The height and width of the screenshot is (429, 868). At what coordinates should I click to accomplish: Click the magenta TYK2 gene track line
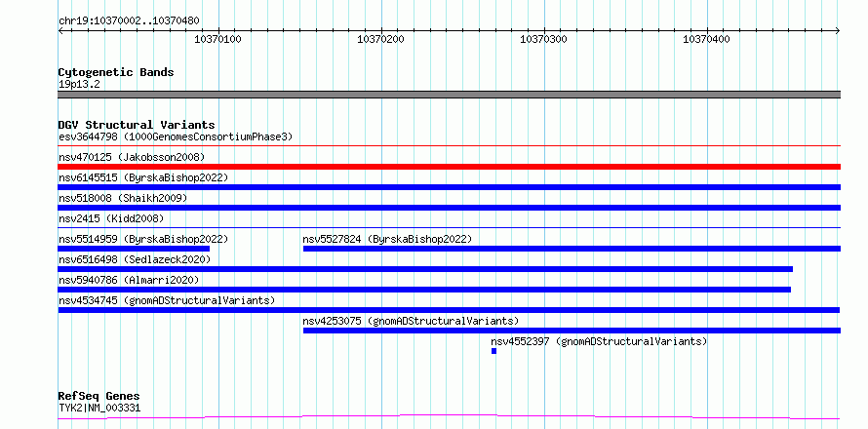pyautogui.click(x=449, y=416)
